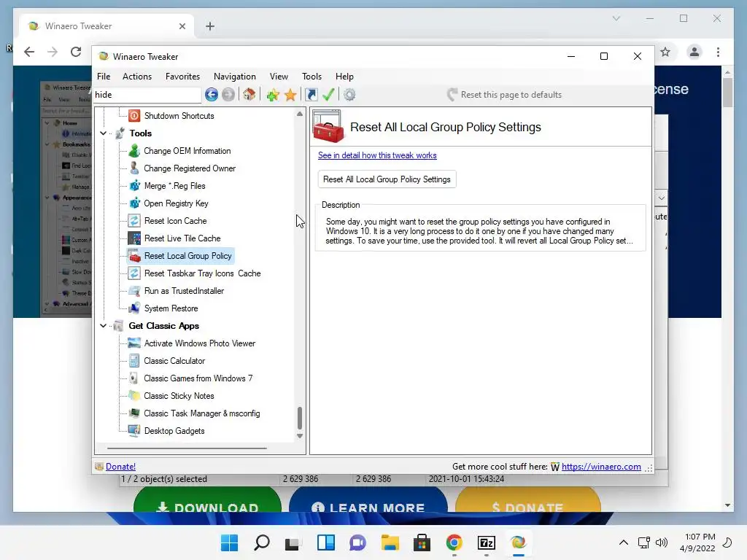Click the browser new tab button

[210, 26]
